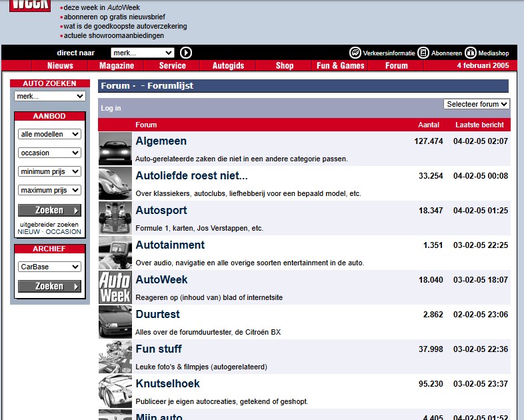This screenshot has height=420, width=524.
Task: Open the AutoWeek forum title link
Action: 161,279
